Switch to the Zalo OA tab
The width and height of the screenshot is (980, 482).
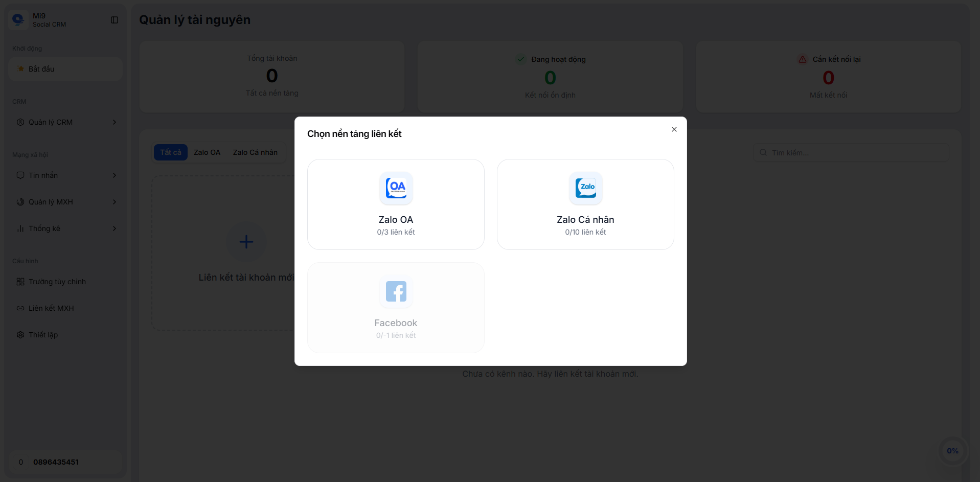point(207,152)
